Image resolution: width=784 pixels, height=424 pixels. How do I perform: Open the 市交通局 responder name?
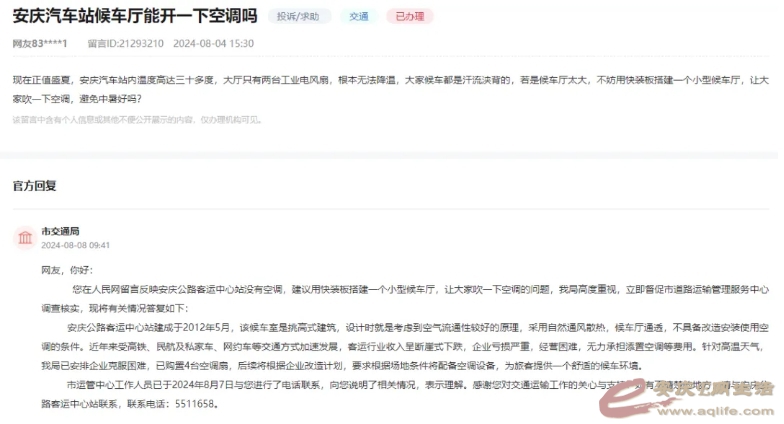coord(60,230)
